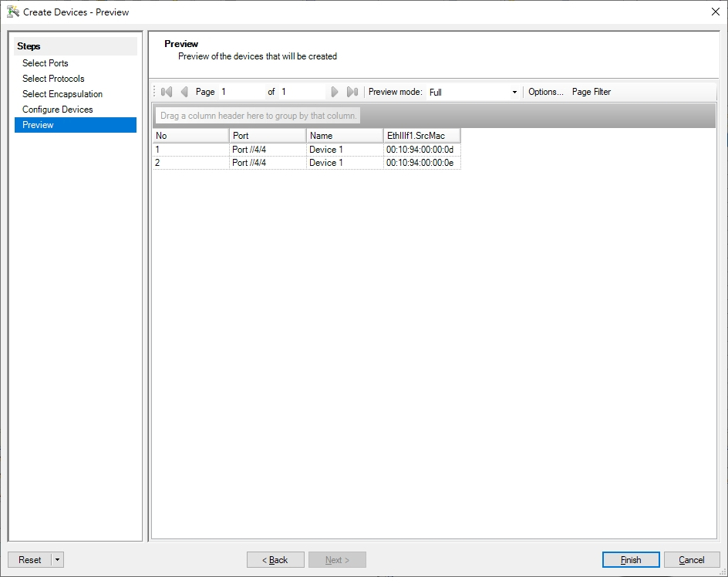728x577 pixels.
Task: Select the highlighted Preview step
Action: [76, 125]
